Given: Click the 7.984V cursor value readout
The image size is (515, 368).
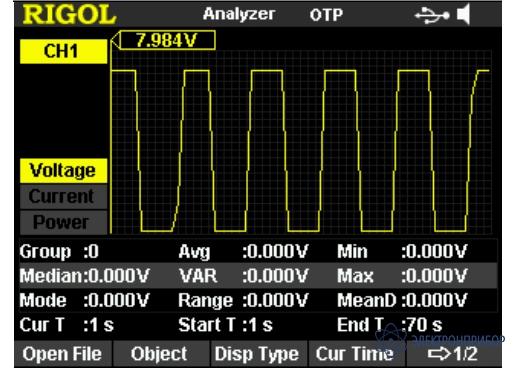Looking at the screenshot, I should tap(167, 41).
